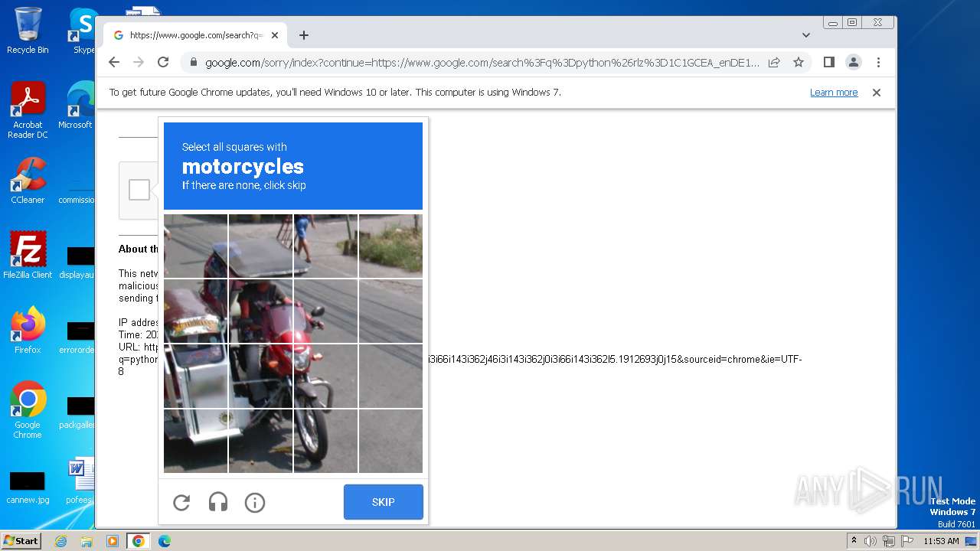The height and width of the screenshot is (551, 980).
Task: Open Recycle Bin on desktop
Action: coord(28,31)
